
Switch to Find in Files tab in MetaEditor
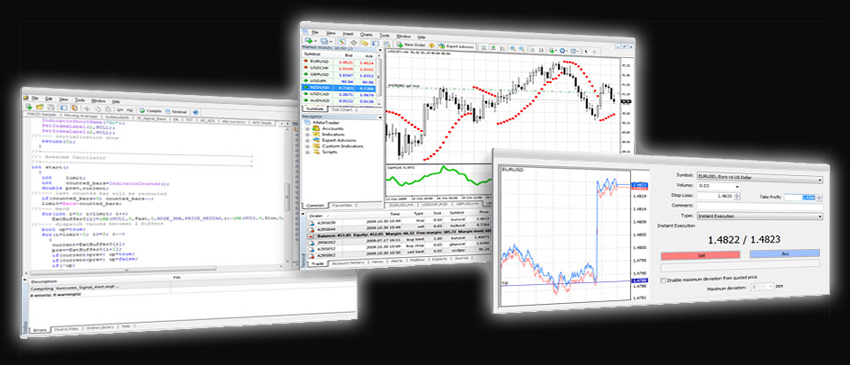68,328
